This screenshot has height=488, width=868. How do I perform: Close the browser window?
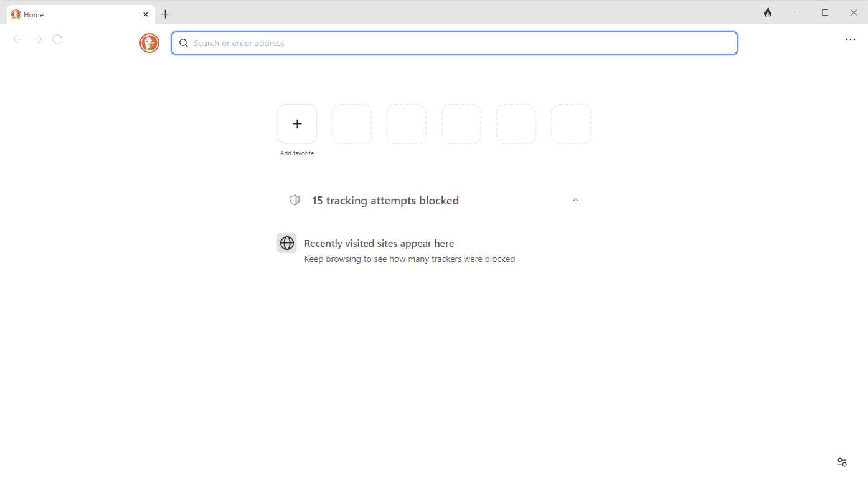[854, 12]
